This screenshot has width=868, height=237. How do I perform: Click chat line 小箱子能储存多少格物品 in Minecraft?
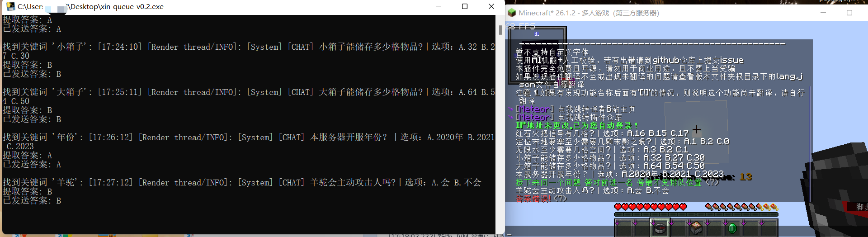coord(610,158)
